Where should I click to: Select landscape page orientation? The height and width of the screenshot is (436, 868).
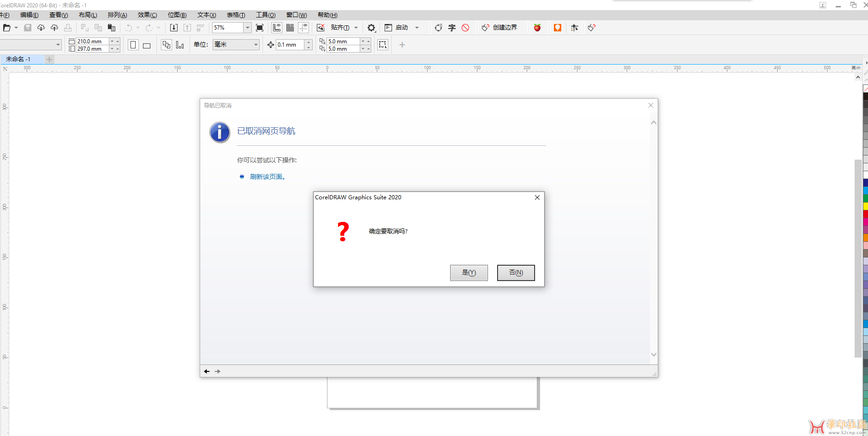pyautogui.click(x=147, y=45)
